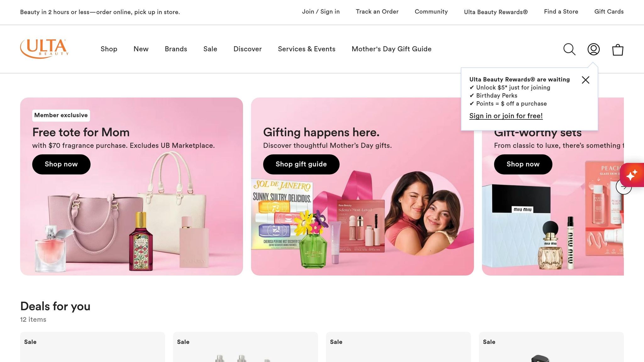The image size is (644, 362).
Task: Open the search magnifier icon
Action: [569, 49]
